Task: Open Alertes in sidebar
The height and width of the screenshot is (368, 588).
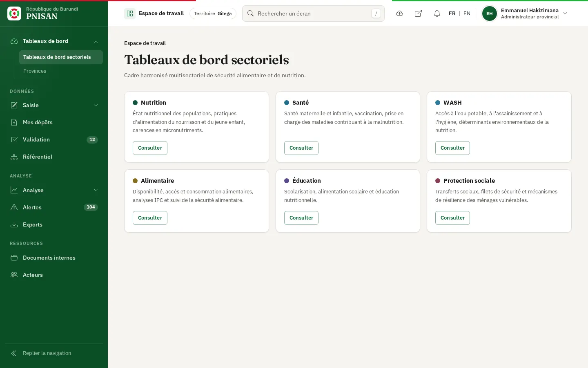Action: click(54, 207)
